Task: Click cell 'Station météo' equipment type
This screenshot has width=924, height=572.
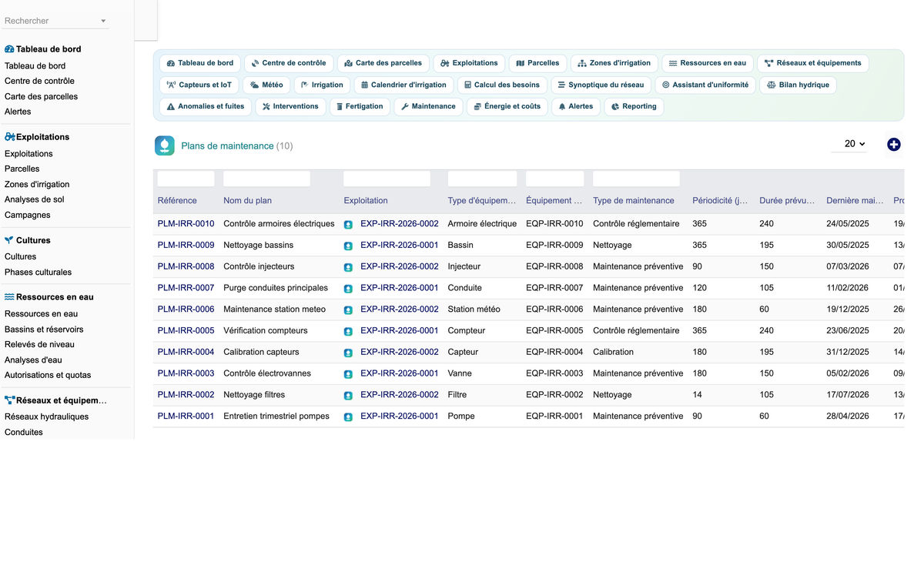Action: click(x=474, y=309)
